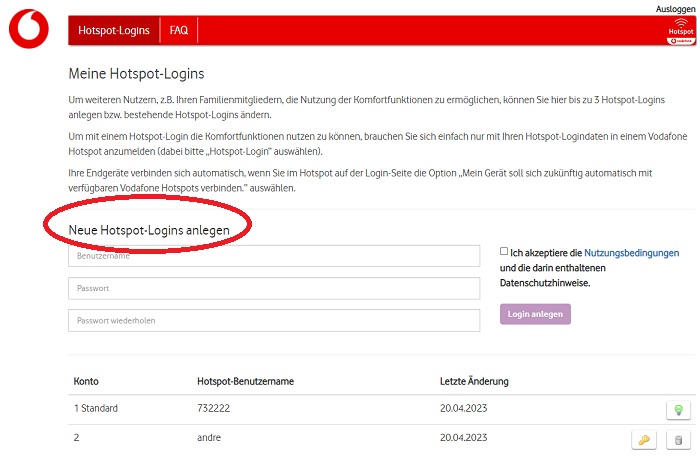The width and height of the screenshot is (700, 465).
Task: Click date 20.04.2023 in the Standard row
Action: pyautogui.click(x=463, y=408)
